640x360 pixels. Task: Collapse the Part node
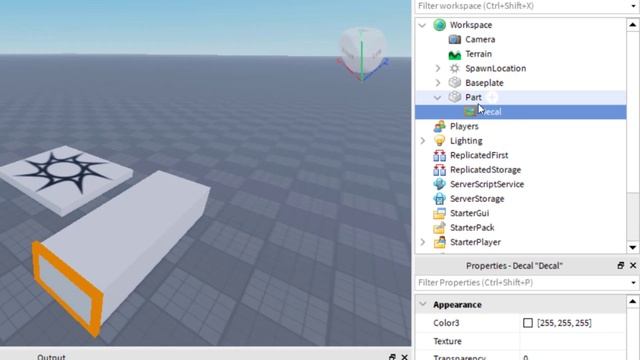tap(438, 98)
